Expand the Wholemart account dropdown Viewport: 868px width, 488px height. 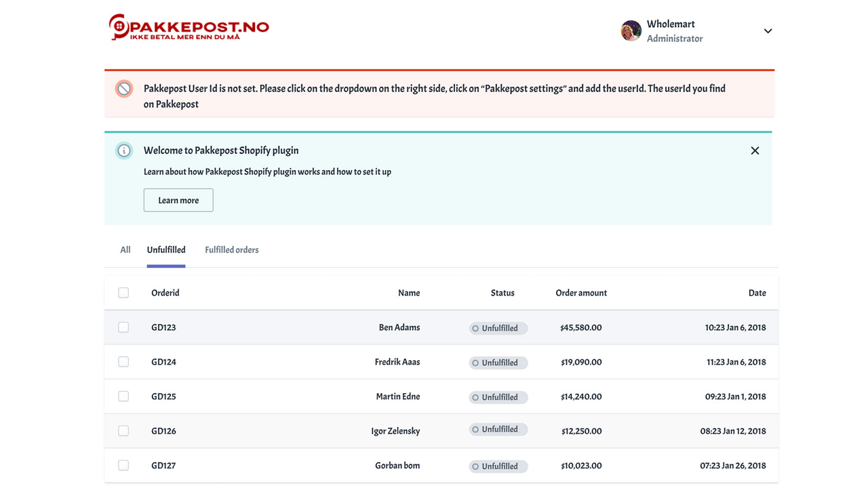pos(768,31)
